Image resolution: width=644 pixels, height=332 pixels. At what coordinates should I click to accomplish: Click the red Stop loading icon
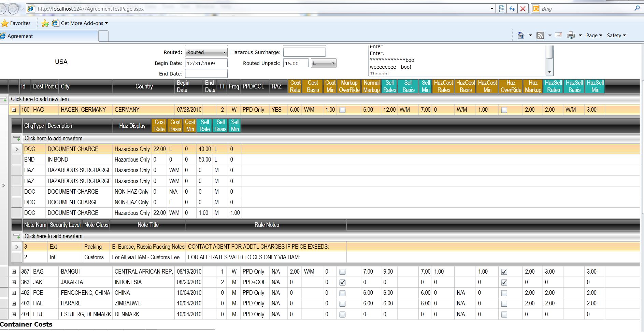pos(523,9)
